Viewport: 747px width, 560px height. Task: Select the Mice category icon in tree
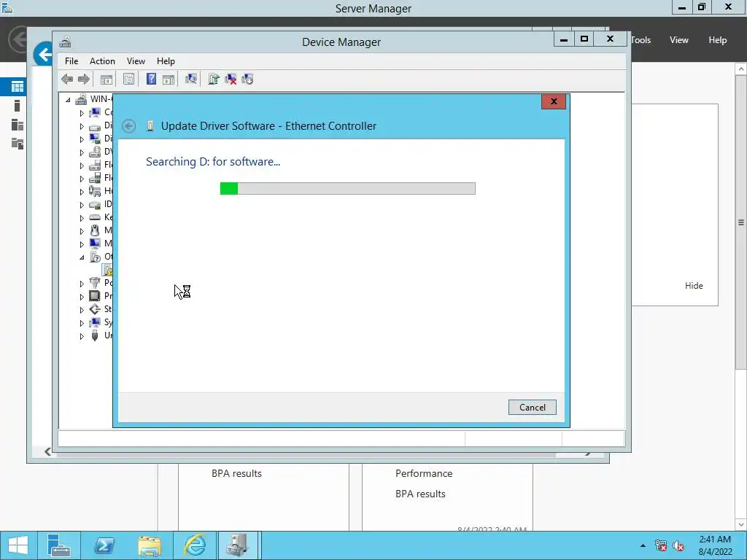pos(95,230)
